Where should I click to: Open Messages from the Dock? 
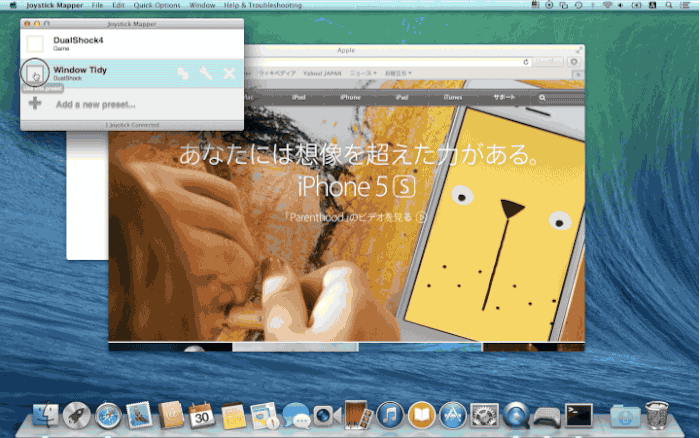pos(296,415)
